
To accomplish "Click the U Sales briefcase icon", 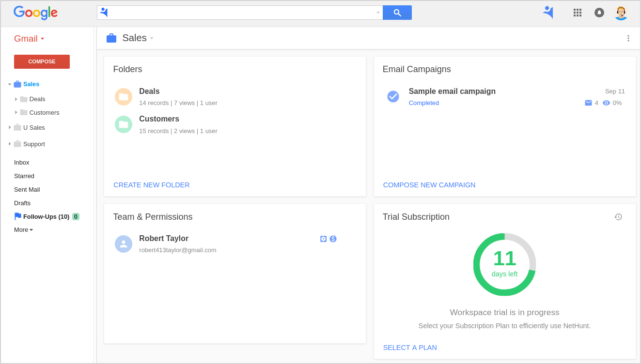I will (x=17, y=127).
